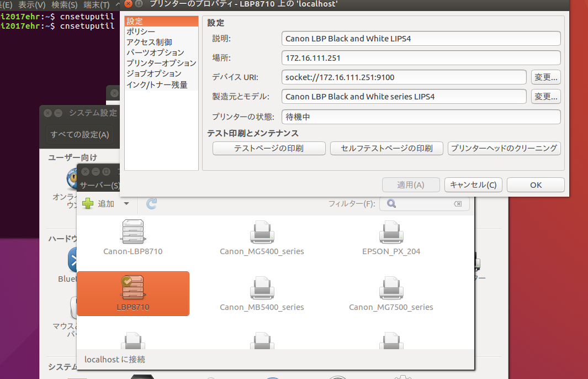Open the ジョブオプション page in sidebar

click(161, 73)
